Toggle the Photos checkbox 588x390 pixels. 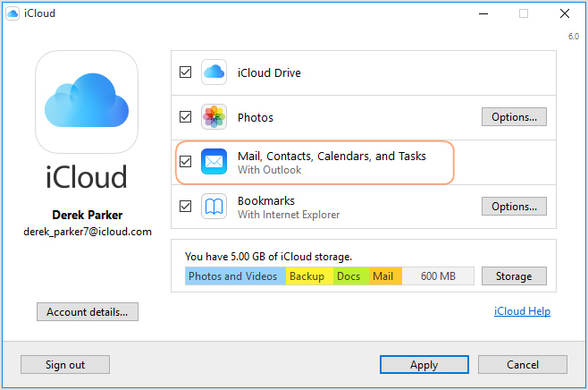(x=185, y=117)
